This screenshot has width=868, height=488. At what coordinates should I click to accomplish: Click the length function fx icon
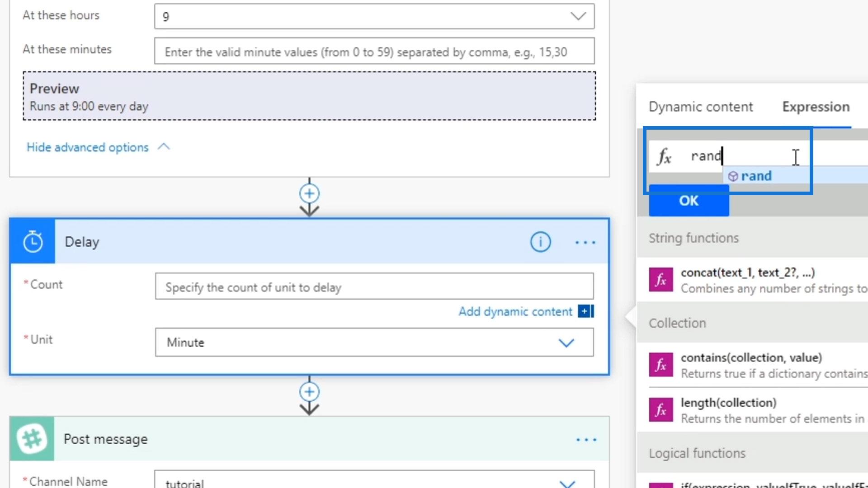click(x=660, y=410)
